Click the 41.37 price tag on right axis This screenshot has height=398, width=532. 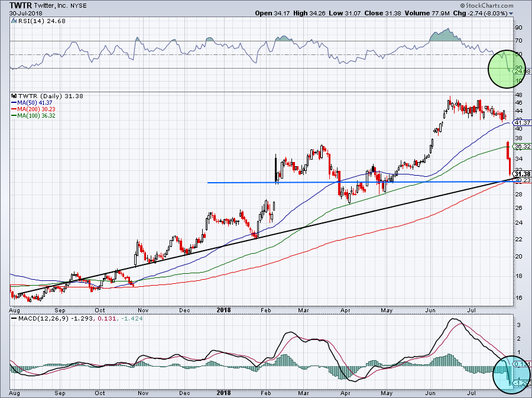click(523, 122)
